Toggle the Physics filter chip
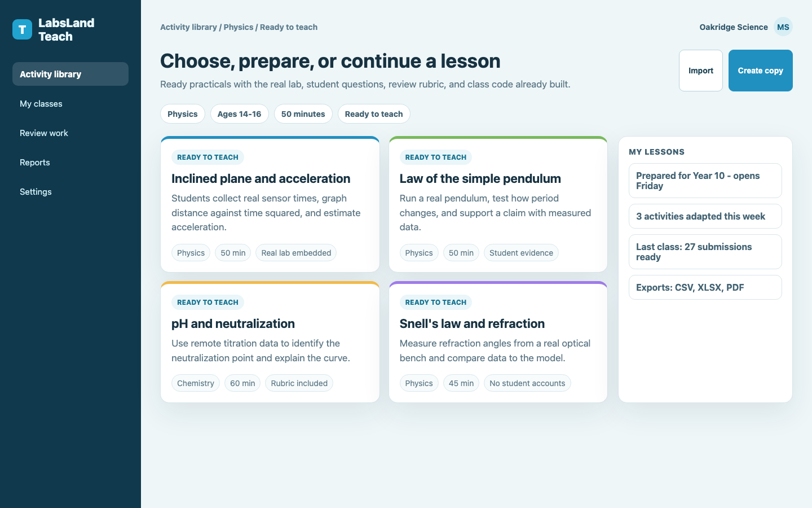 183,113
